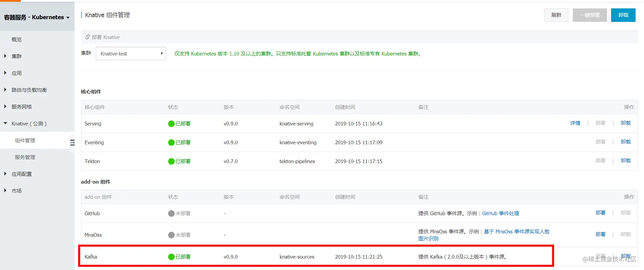Click the knative-eventing namespace cell
The height and width of the screenshot is (270, 644).
(298, 143)
